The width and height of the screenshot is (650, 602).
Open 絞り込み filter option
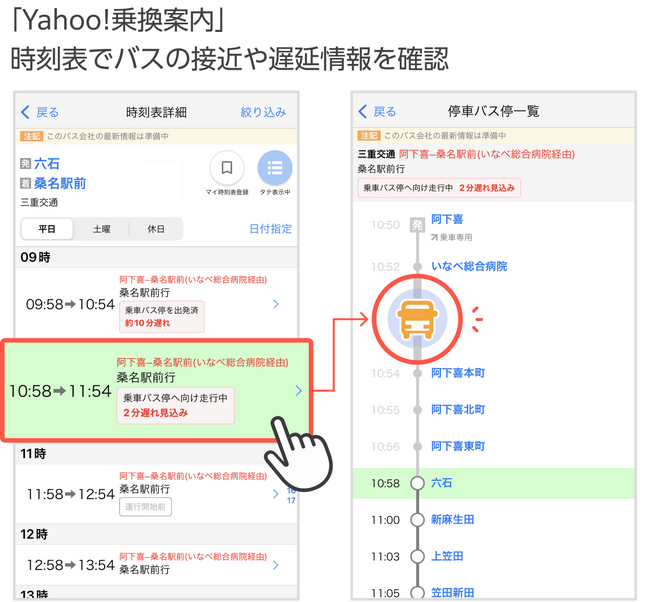[x=264, y=112]
